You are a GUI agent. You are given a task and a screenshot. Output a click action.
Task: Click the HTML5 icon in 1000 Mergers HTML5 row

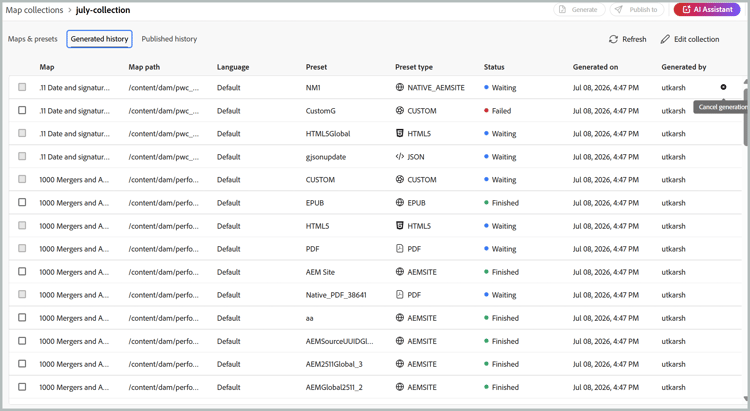[400, 225]
